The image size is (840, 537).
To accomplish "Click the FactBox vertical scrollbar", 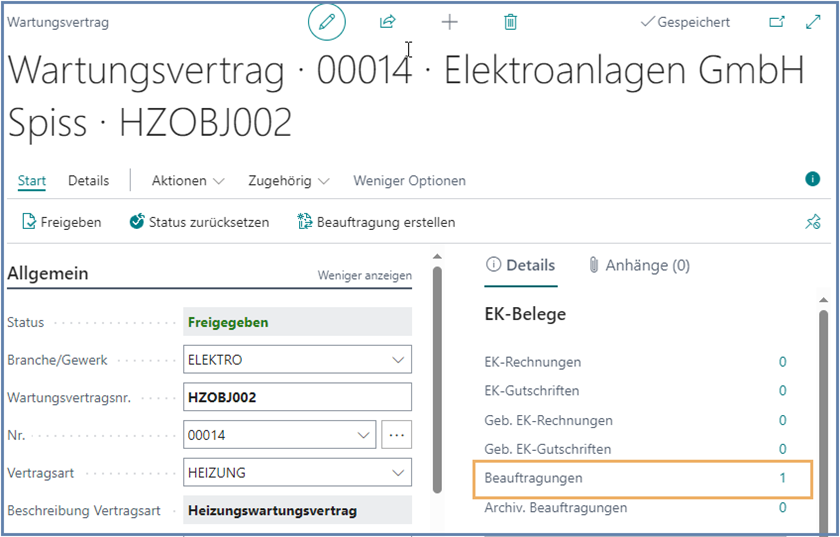I will 823,421.
